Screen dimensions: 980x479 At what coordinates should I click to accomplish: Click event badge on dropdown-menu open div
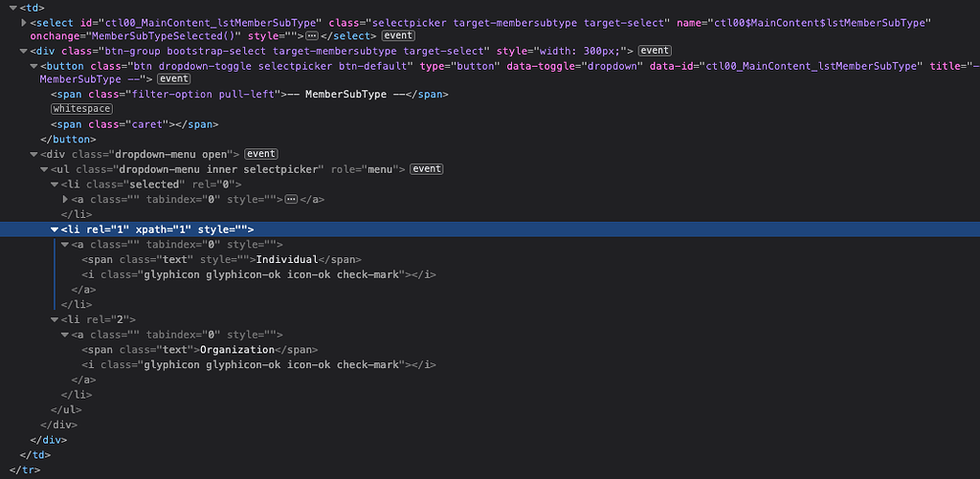[261, 154]
